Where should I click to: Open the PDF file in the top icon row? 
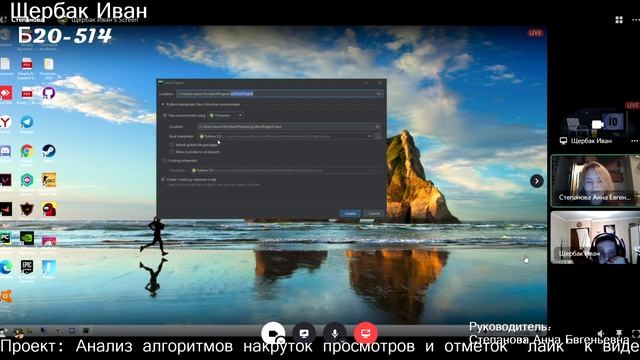pyautogui.click(x=27, y=64)
